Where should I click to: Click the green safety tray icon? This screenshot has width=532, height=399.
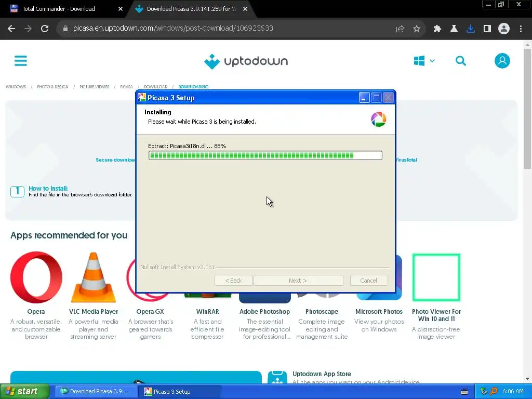coord(484,392)
